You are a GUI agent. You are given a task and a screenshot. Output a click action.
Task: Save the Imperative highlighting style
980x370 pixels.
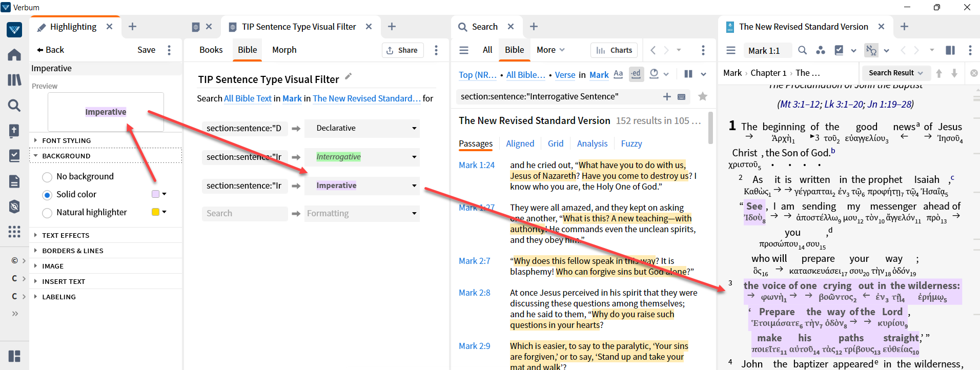tap(146, 50)
